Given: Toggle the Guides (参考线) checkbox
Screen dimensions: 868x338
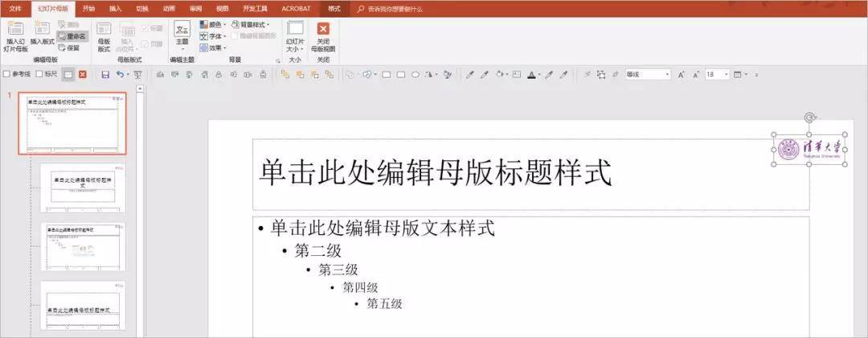Looking at the screenshot, I should click(x=17, y=74).
